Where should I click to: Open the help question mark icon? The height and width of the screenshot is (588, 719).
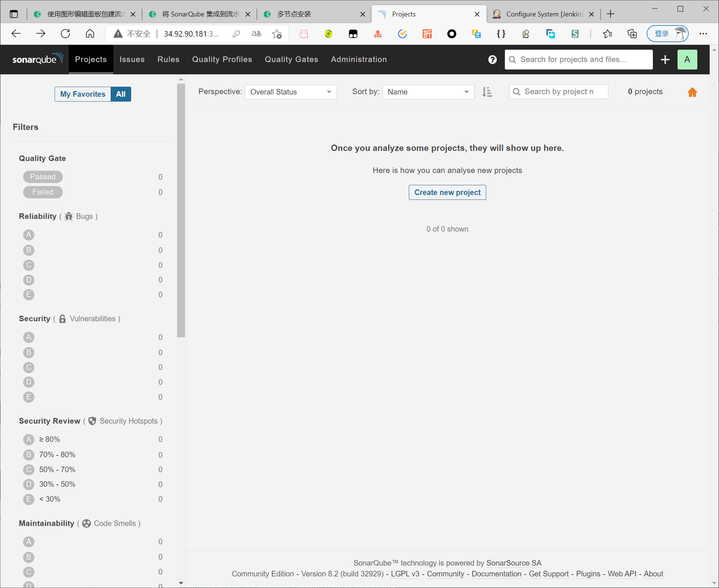pos(492,60)
